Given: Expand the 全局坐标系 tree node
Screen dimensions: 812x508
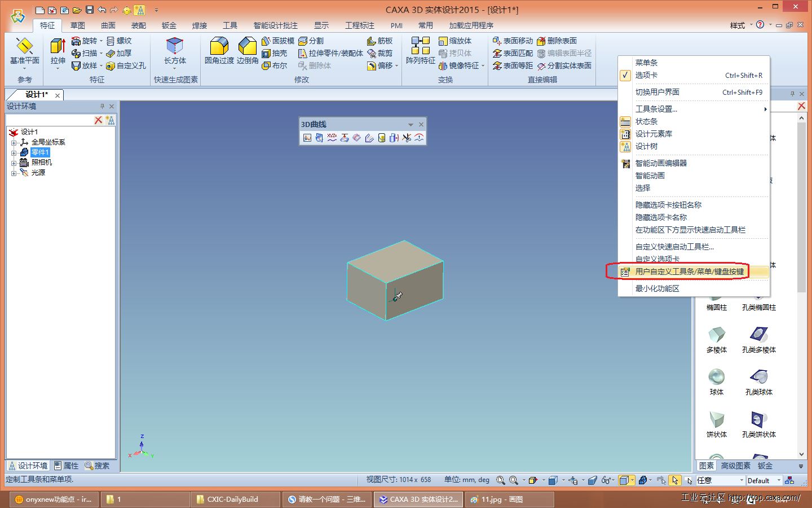Looking at the screenshot, I should point(14,142).
